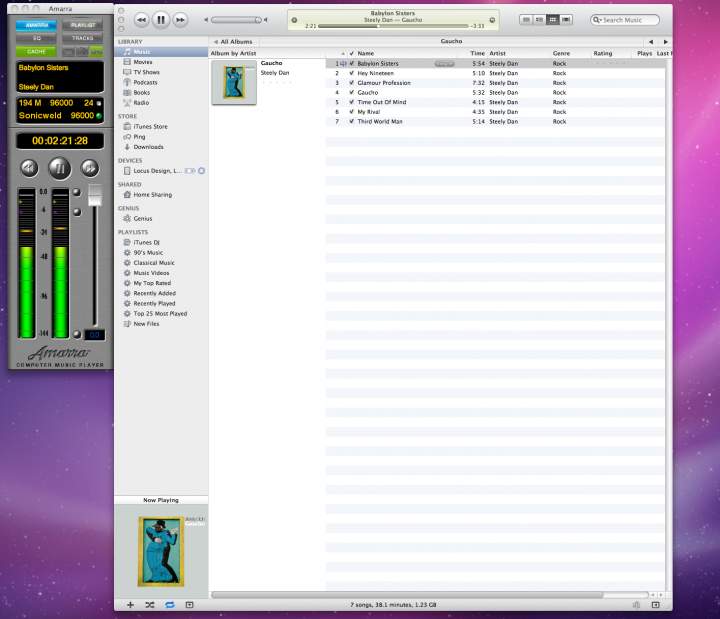Image resolution: width=720 pixels, height=619 pixels.
Task: Skip to previous track in iTunes
Action: point(141,20)
